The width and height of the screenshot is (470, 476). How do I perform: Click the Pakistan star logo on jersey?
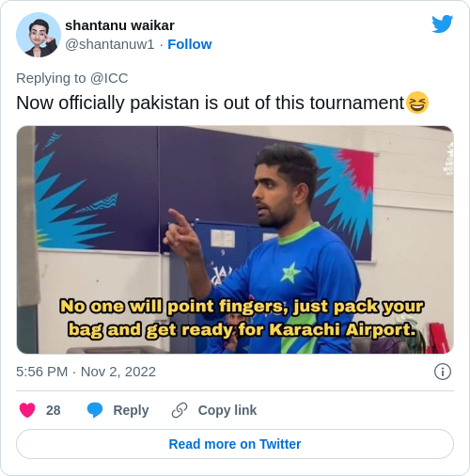(x=290, y=272)
